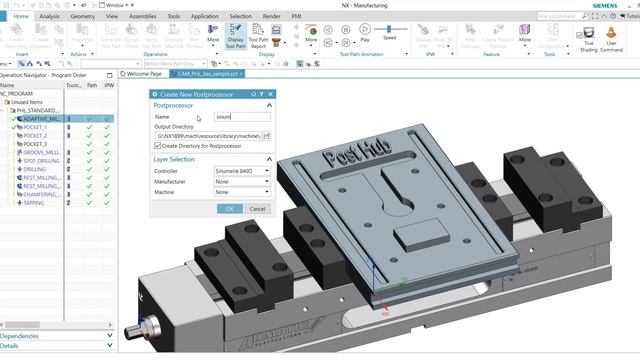Expand the Details panel
640x360 pixels.
click(x=109, y=346)
